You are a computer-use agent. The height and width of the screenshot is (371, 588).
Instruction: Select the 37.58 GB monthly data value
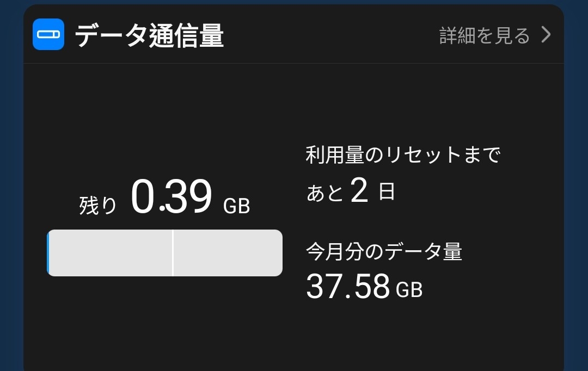coord(364,286)
